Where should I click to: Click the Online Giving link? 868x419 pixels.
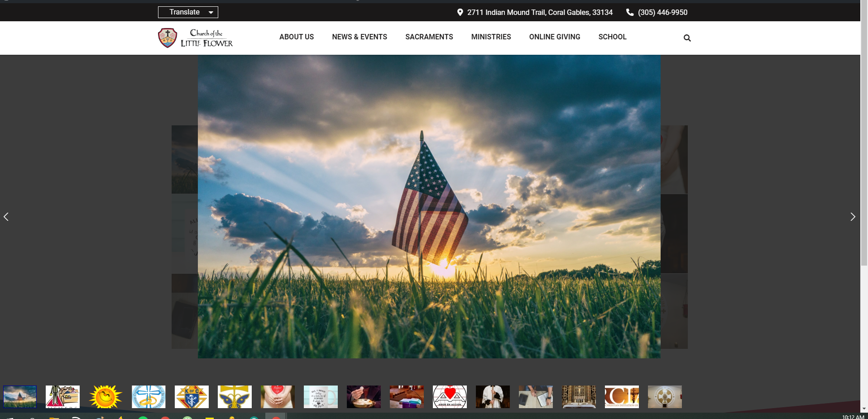(x=554, y=37)
